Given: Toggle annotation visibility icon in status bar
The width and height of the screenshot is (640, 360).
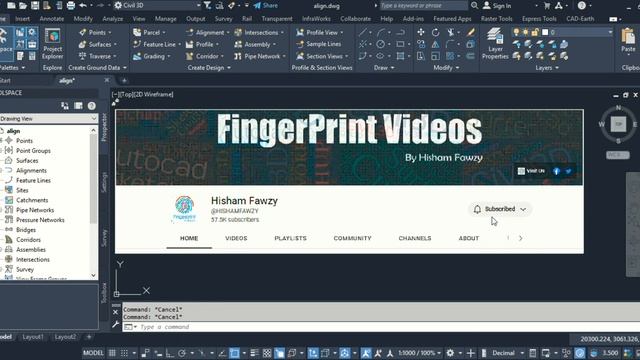Looking at the screenshot, I should [x=366, y=353].
